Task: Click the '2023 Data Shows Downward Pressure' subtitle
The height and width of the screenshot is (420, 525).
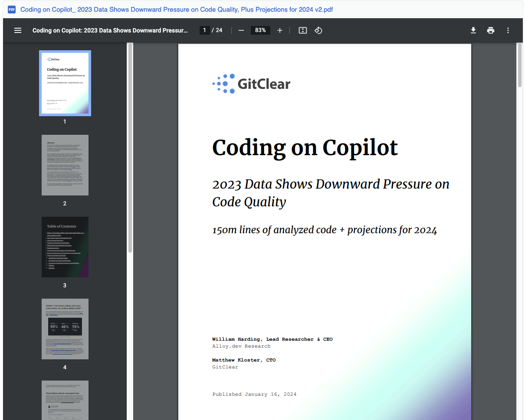Action: [x=331, y=193]
